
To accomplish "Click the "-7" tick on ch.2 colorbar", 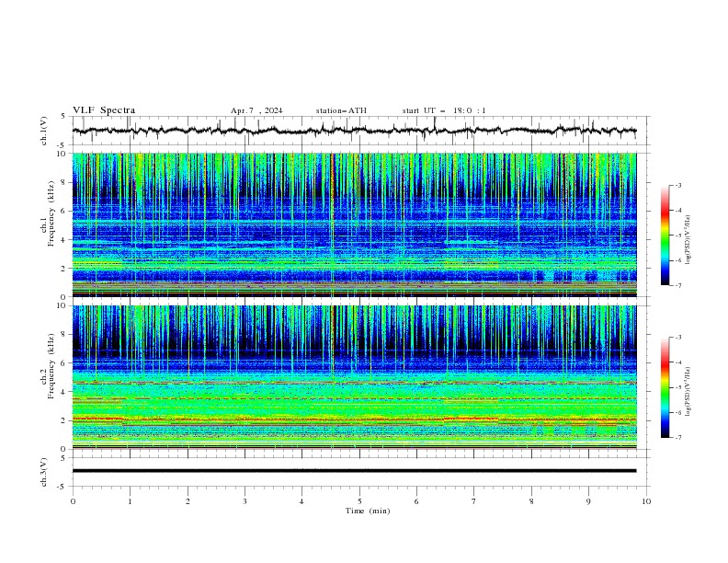I will tap(677, 438).
